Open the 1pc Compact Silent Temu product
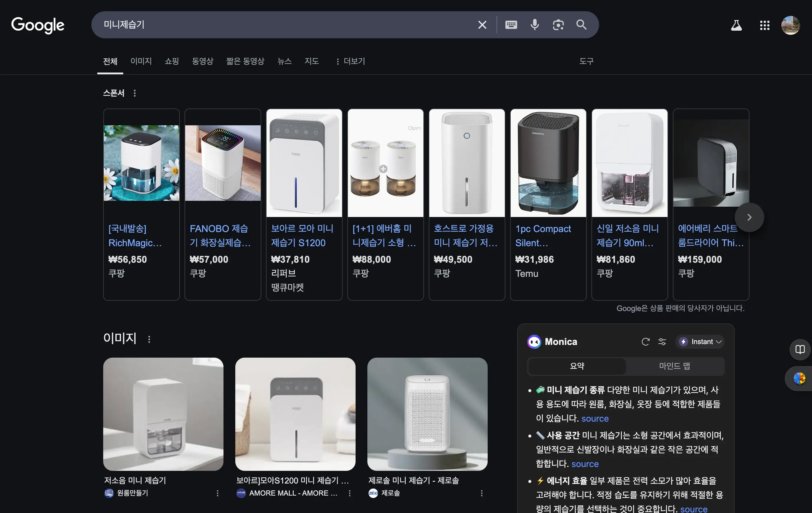The image size is (812, 513). (543, 236)
